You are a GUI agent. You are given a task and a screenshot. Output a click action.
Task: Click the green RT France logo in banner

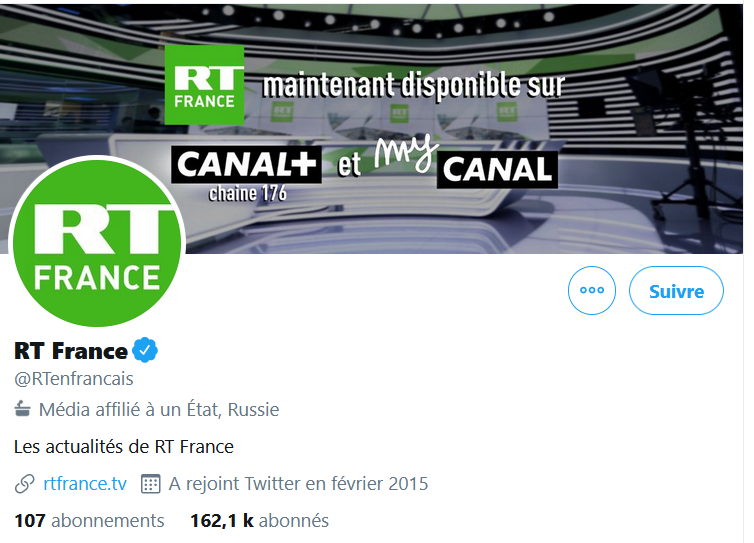click(x=204, y=84)
